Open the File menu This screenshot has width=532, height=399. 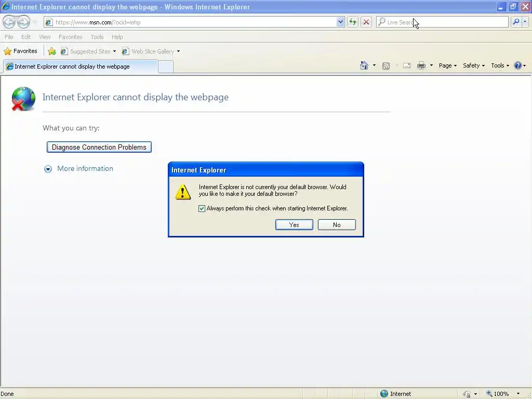coord(9,37)
